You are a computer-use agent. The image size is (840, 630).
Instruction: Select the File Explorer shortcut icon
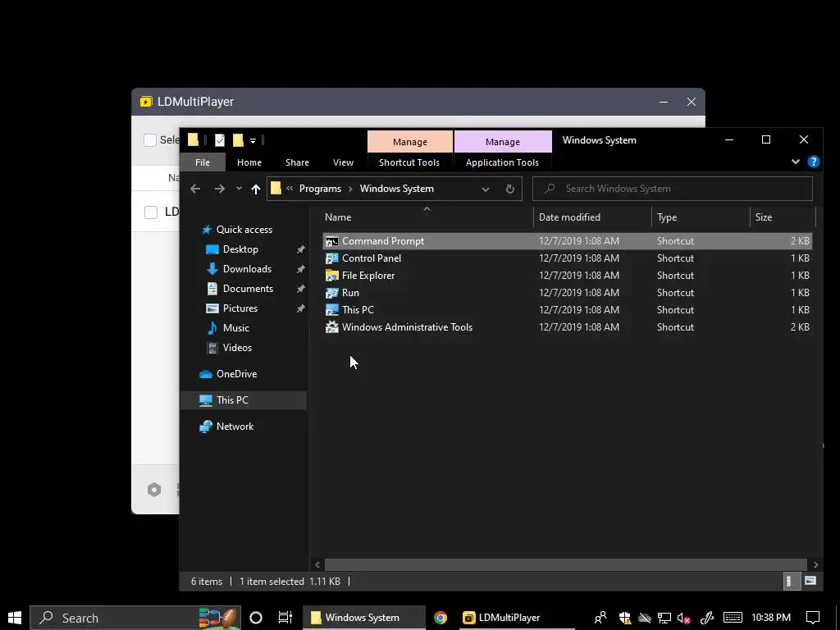[332, 276]
